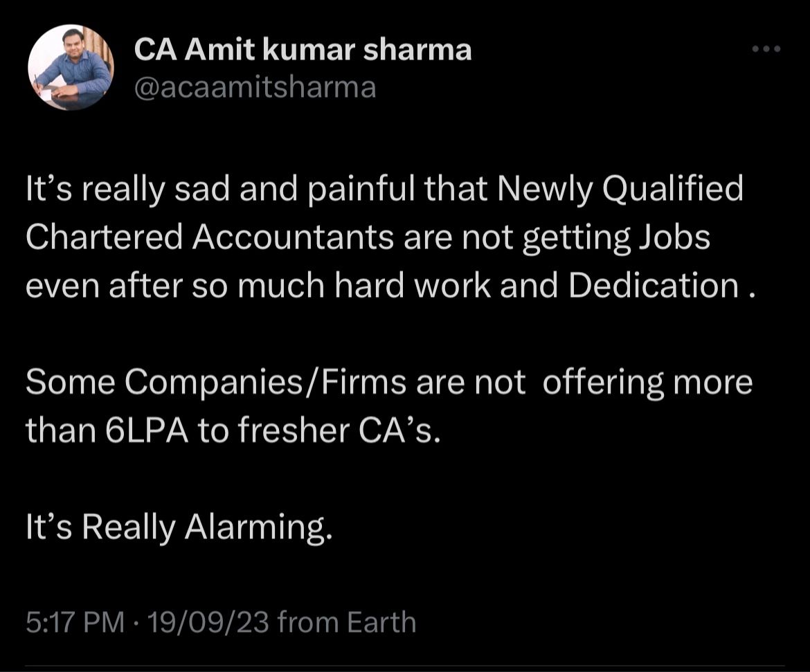Click the word 'Dedication' in the tweet

(654, 285)
